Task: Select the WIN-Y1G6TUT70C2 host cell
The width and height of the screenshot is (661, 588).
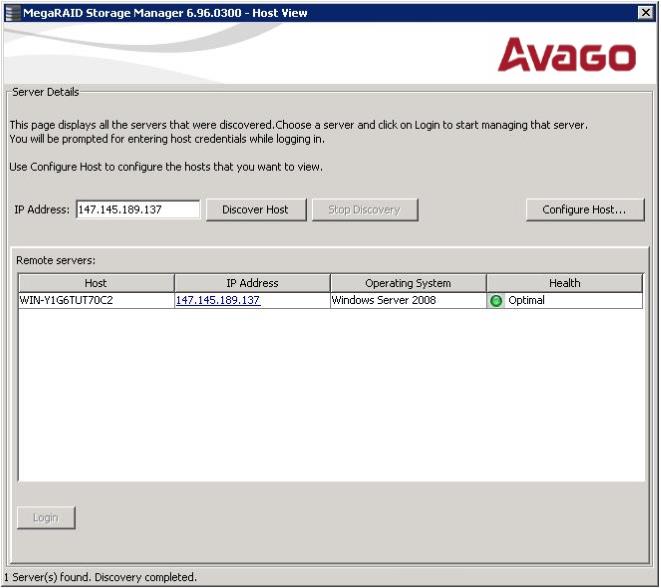Action: pyautogui.click(x=66, y=300)
